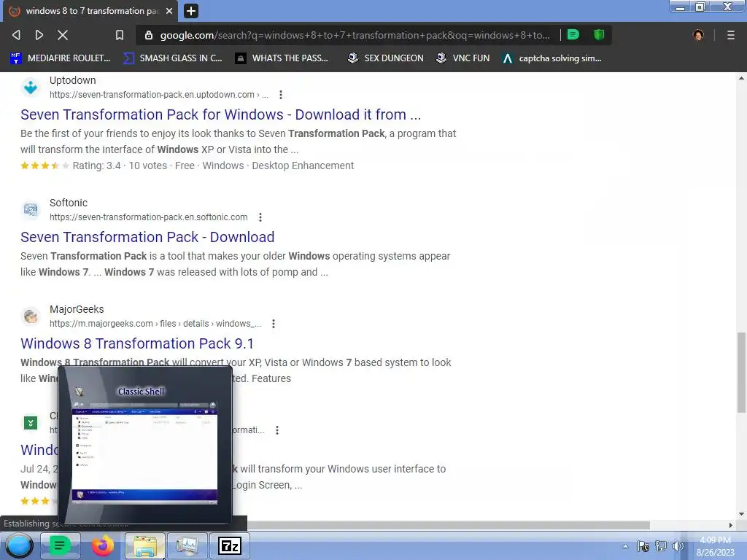
Task: Open MEDIAFIRE ROULET... bookmark
Action: [60, 58]
